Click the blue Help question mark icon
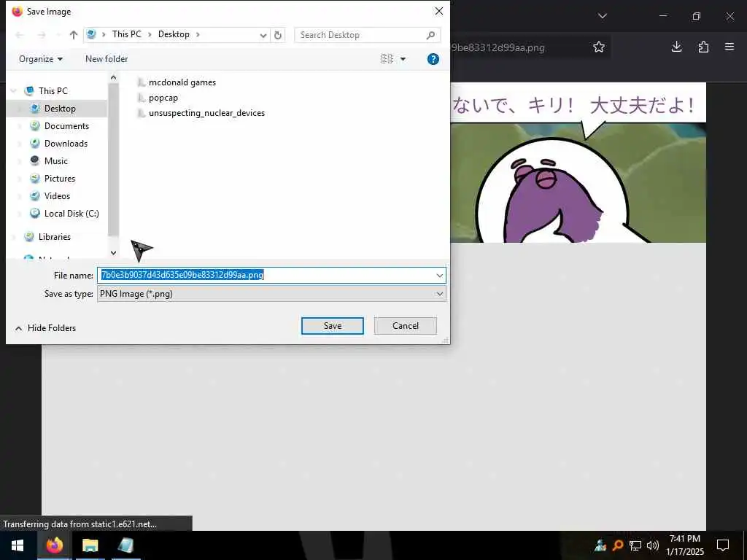Viewport: 747px width, 560px height. point(433,59)
